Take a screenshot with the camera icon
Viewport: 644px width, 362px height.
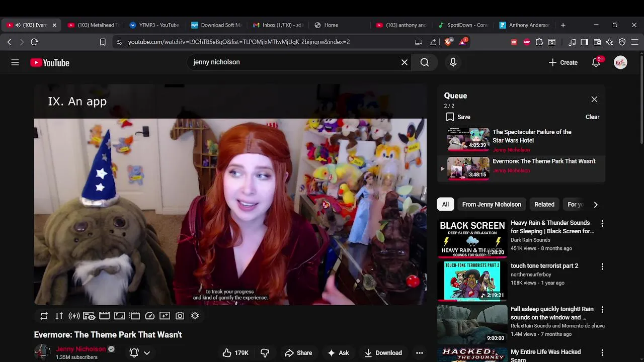pos(180,316)
